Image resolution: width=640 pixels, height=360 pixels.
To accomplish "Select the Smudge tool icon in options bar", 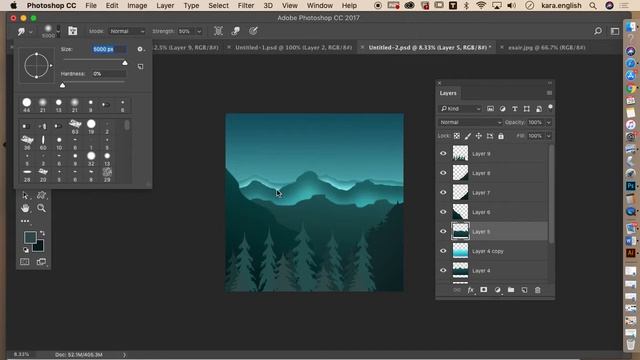I will coord(21,31).
